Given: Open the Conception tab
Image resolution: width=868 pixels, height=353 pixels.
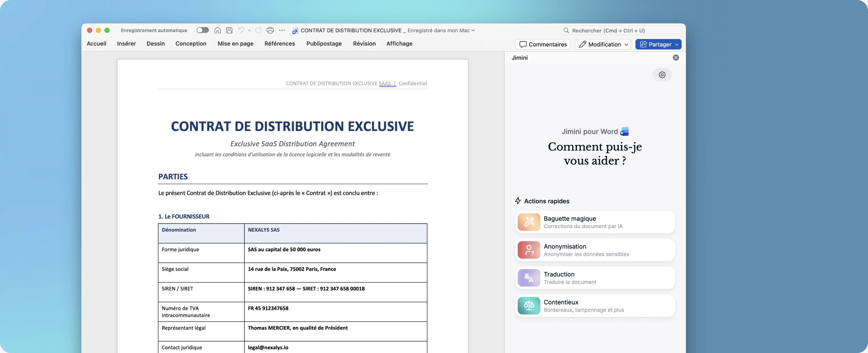Looking at the screenshot, I should click(x=191, y=43).
